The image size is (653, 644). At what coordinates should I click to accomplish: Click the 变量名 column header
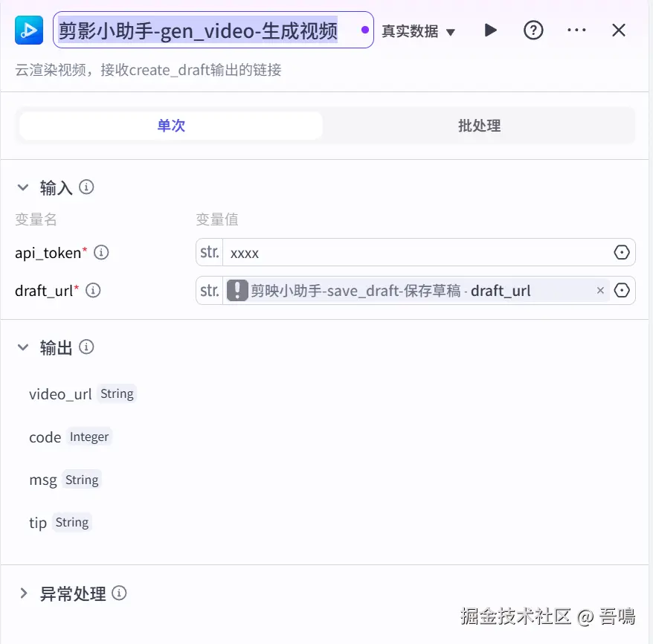click(36, 219)
